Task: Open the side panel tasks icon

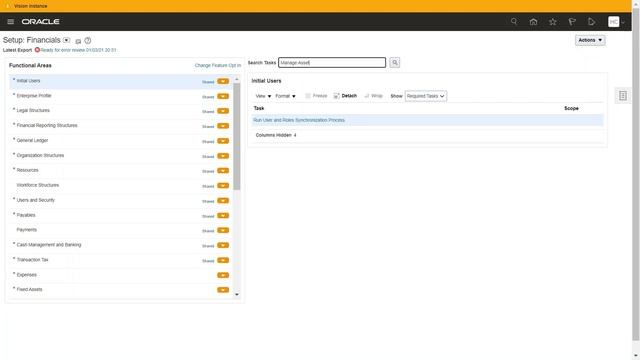Action: click(623, 96)
